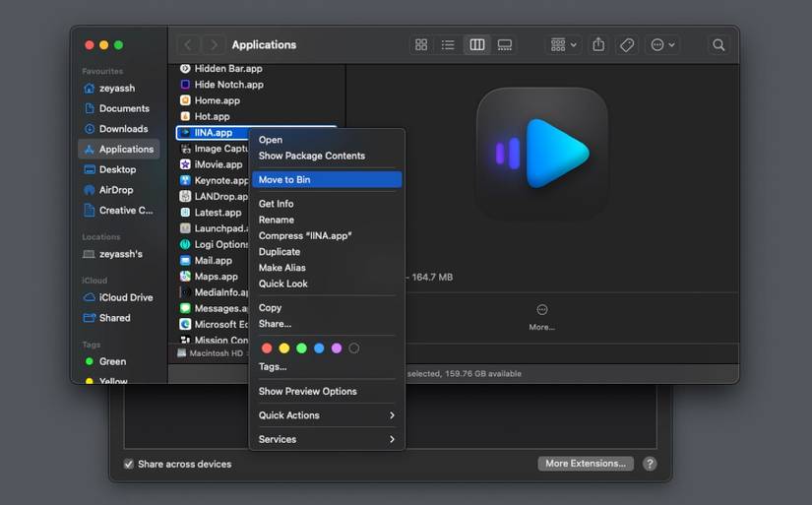Apply the gray tag circle

tap(353, 348)
